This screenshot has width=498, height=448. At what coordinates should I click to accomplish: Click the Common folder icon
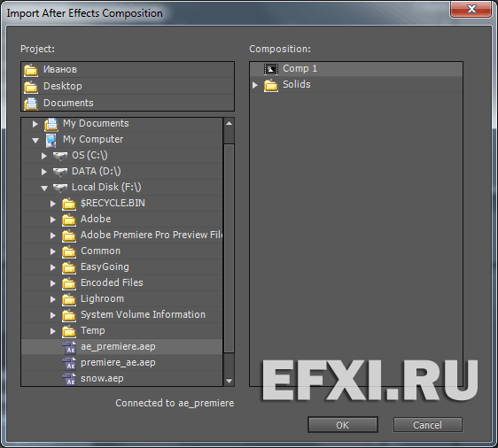coord(68,251)
